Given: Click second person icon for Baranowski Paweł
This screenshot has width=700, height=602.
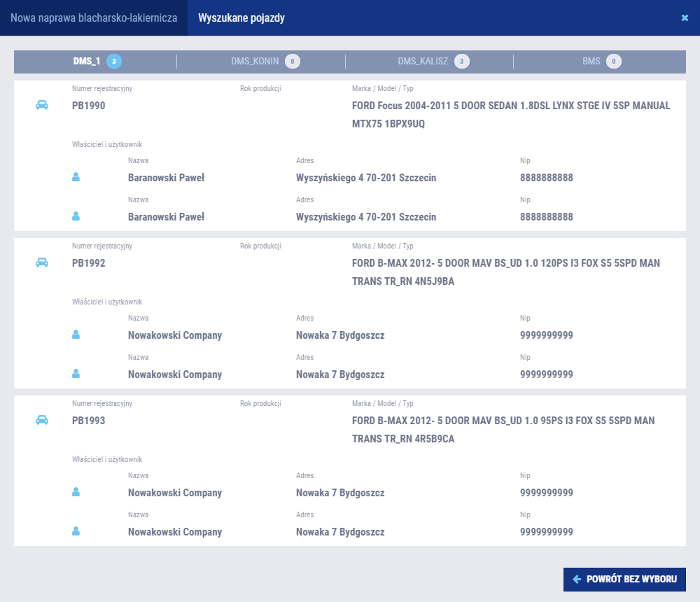Looking at the screenshot, I should tap(76, 217).
